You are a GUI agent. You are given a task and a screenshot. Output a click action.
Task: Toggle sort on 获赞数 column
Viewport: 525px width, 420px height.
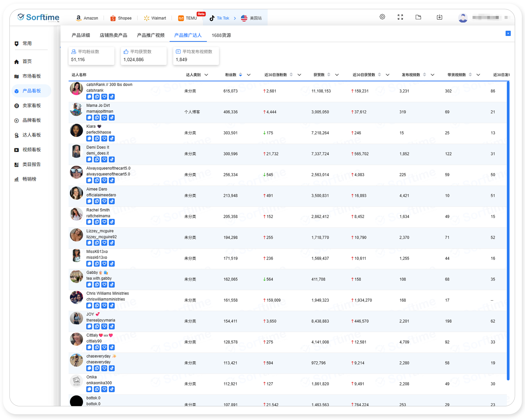pos(329,75)
